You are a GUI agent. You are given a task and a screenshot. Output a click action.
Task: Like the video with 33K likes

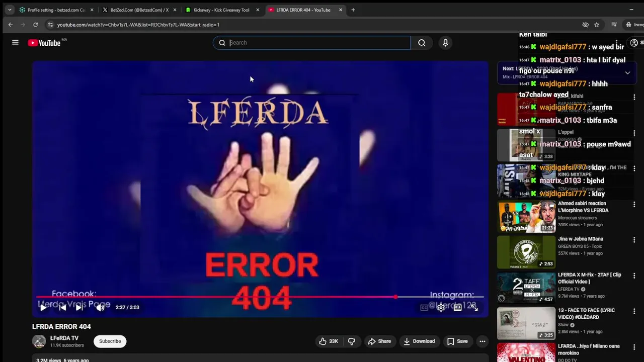click(x=328, y=341)
